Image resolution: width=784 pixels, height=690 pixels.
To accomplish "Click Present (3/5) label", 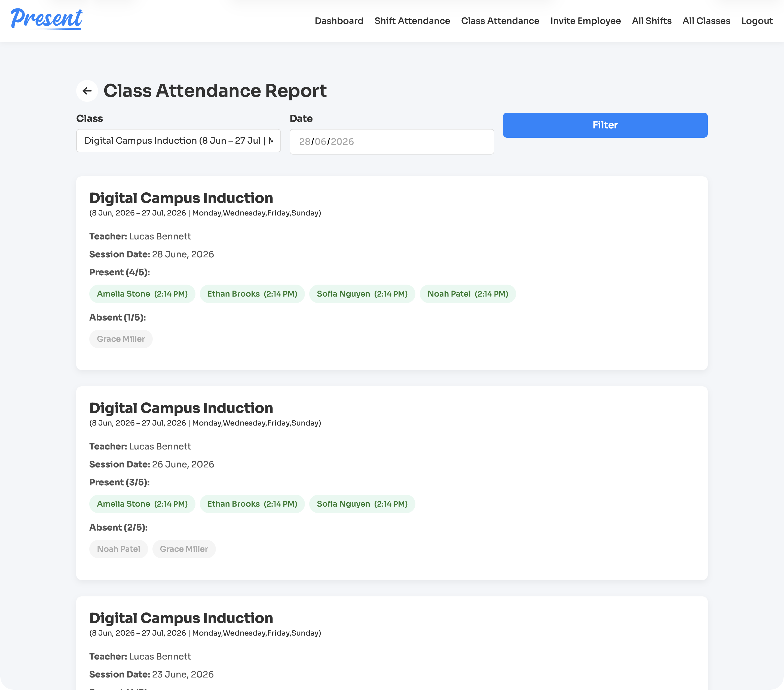I will click(x=119, y=483).
